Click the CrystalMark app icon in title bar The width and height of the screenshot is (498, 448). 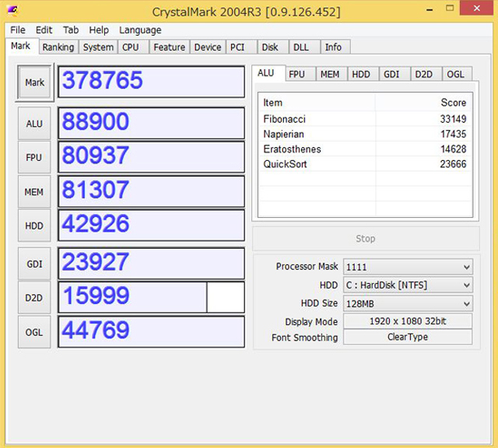click(12, 12)
